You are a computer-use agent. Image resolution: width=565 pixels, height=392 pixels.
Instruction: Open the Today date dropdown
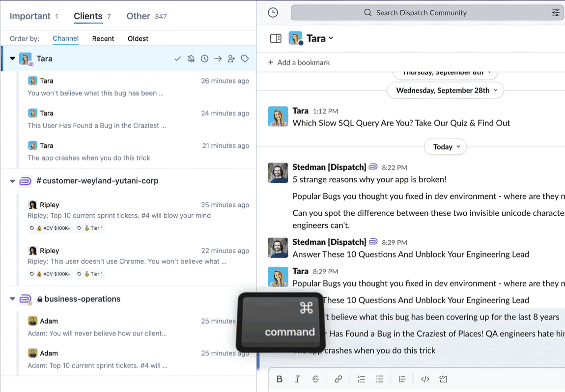click(446, 147)
